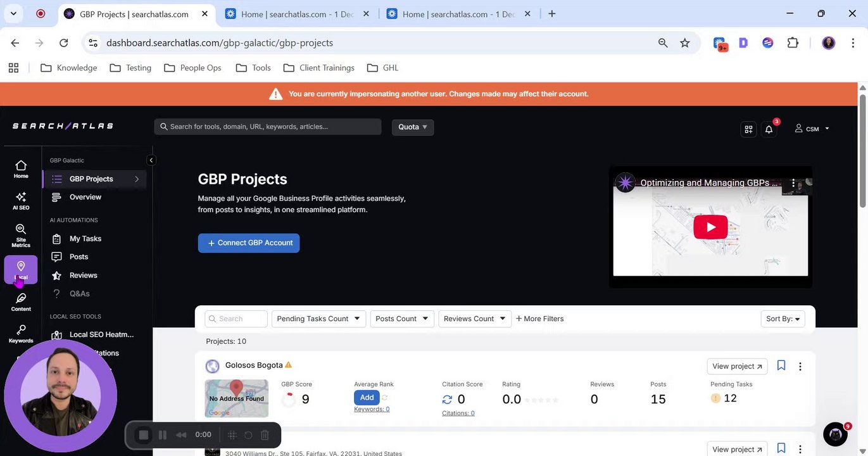Screen dimensions: 868x456
Task: Open the Sort By dropdown
Action: coord(783,319)
